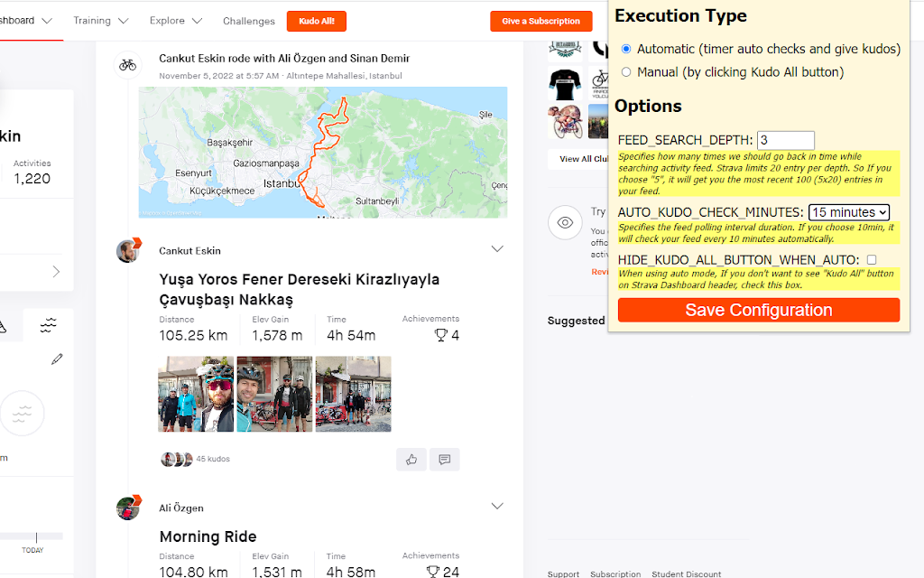Open the Challenges menu item

[x=249, y=22]
